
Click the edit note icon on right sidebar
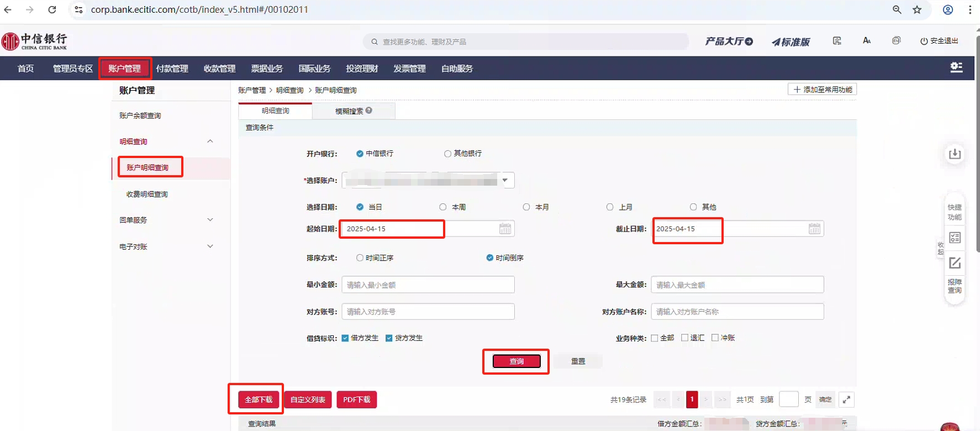tap(955, 263)
